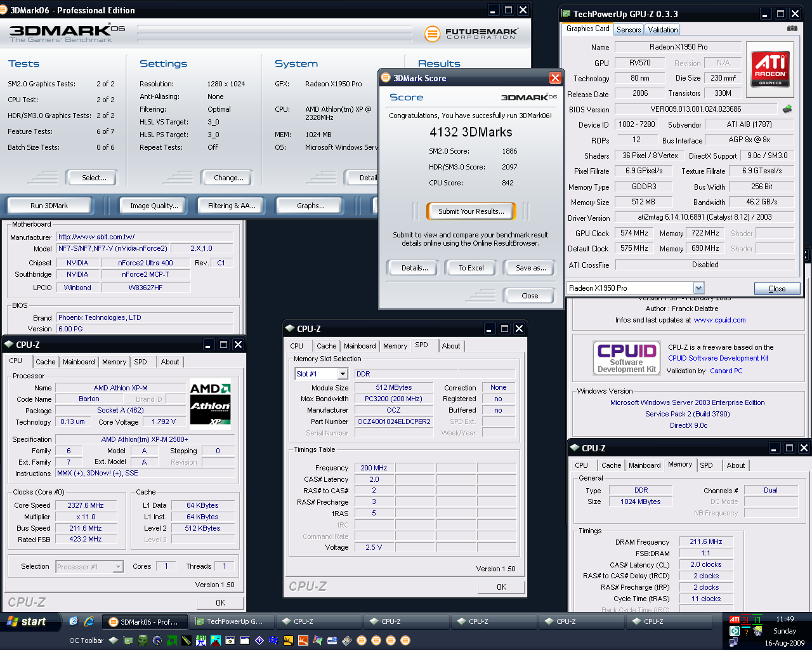Click the taskbar clock showing 11:49
812x650 pixels.
(785, 619)
